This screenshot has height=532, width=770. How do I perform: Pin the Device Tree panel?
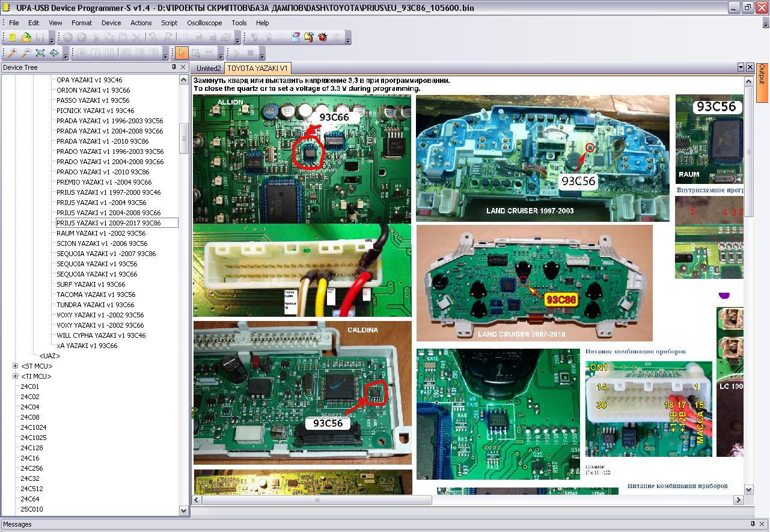click(x=174, y=67)
